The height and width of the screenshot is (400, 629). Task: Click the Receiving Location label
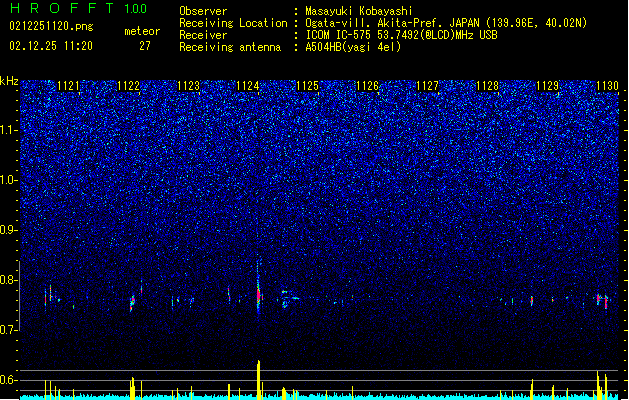233,23
